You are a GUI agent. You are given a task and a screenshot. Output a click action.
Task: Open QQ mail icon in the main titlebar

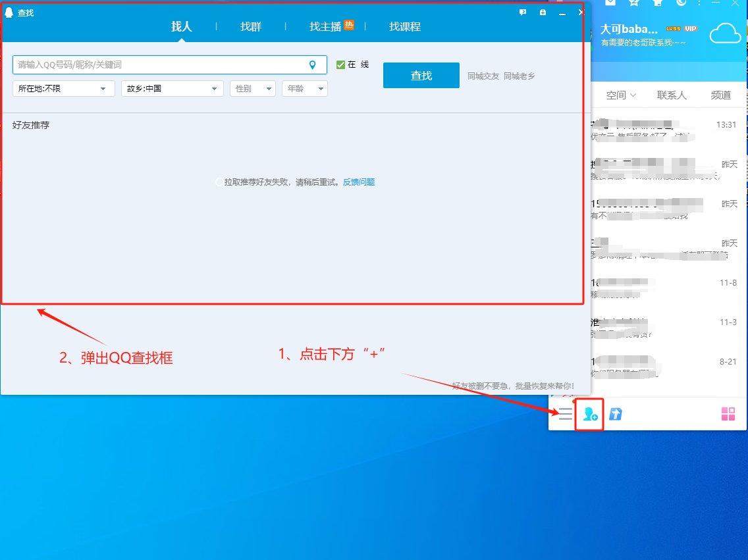(611, 3)
